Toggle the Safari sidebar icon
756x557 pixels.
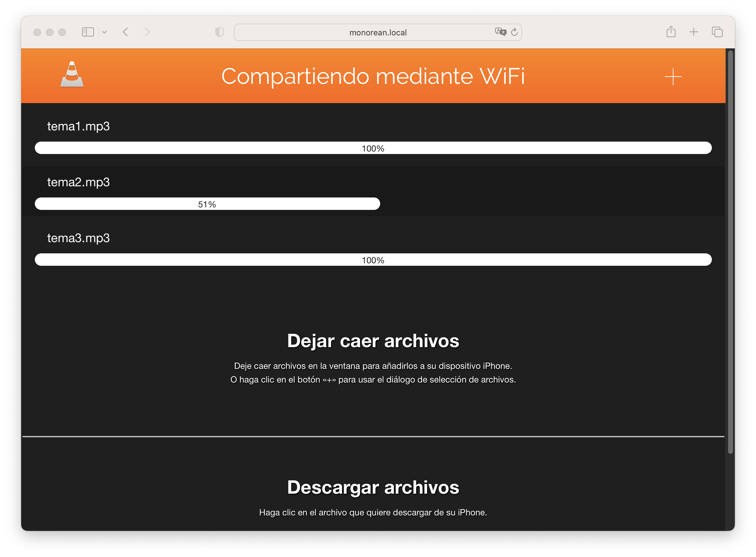[88, 32]
